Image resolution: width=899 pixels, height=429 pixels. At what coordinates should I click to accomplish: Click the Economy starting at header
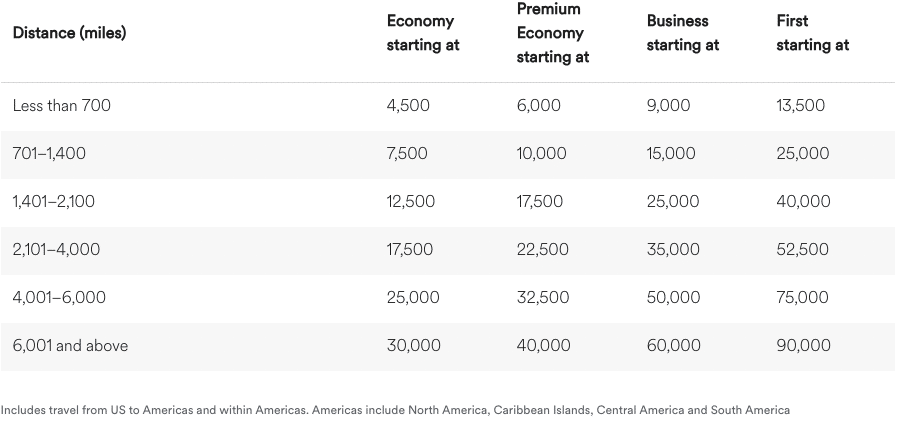(423, 33)
